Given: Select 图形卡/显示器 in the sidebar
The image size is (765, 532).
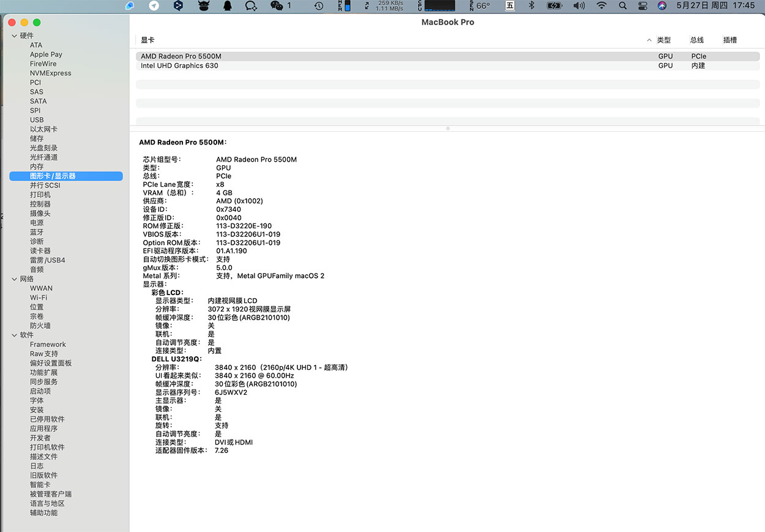Looking at the screenshot, I should [x=66, y=176].
